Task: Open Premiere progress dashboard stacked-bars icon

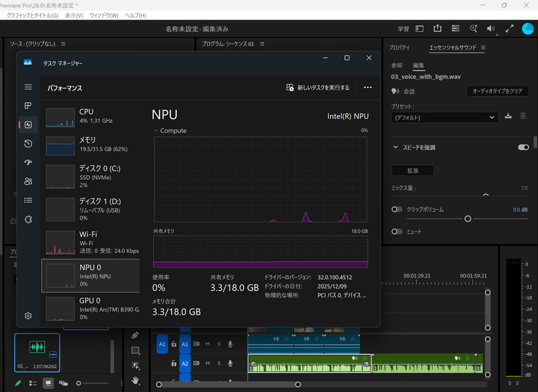Action: pyautogui.click(x=455, y=28)
